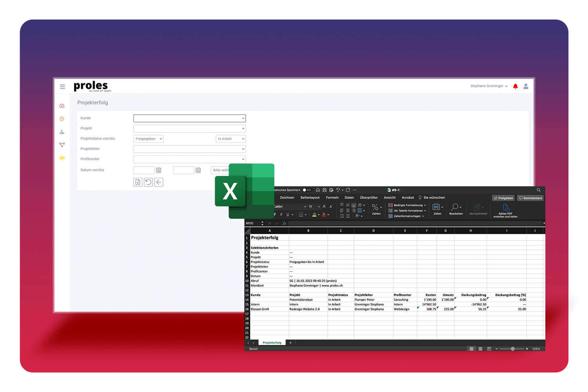Screen dimensions: 588x392
Task: Open the yellow team icon in sidebar
Action: [x=62, y=158]
